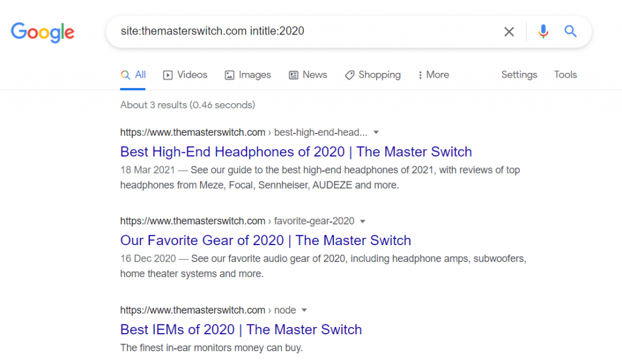The height and width of the screenshot is (364, 622).
Task: Click the blue magnifying glass search button
Action: [570, 32]
